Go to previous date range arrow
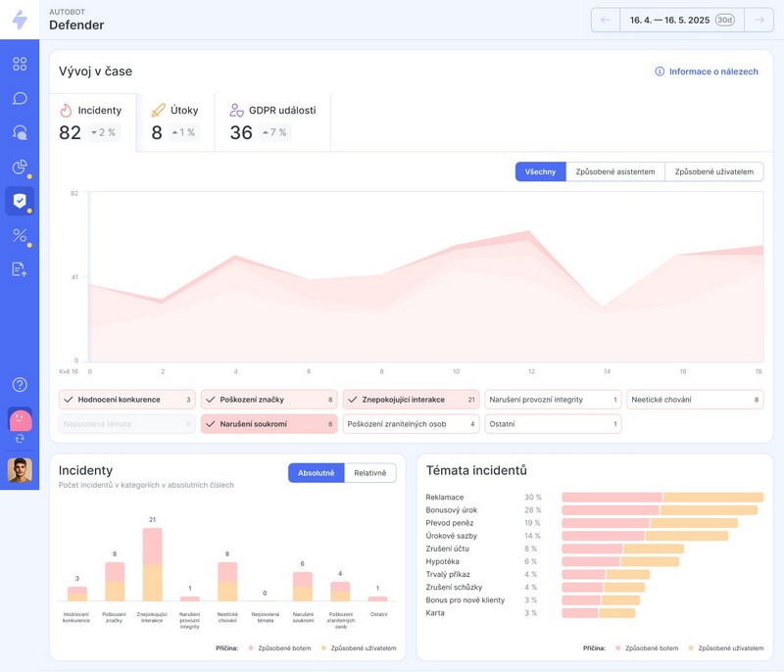This screenshot has width=784, height=672. [x=605, y=20]
